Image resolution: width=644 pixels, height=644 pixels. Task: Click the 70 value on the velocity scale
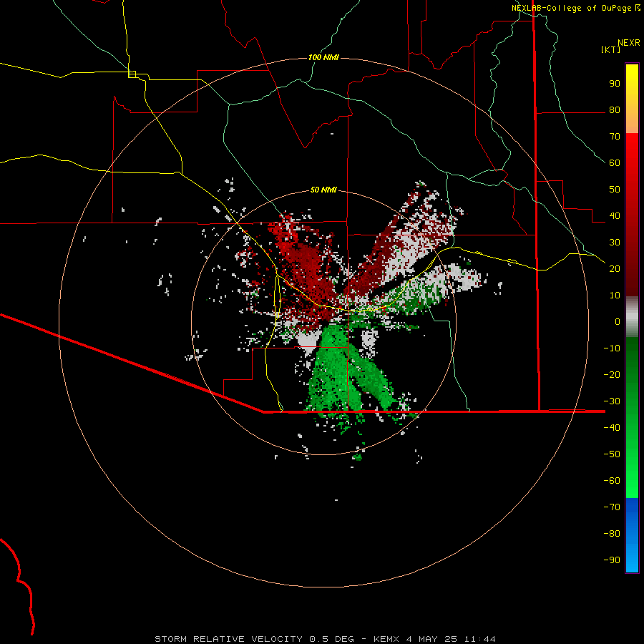[x=615, y=137]
